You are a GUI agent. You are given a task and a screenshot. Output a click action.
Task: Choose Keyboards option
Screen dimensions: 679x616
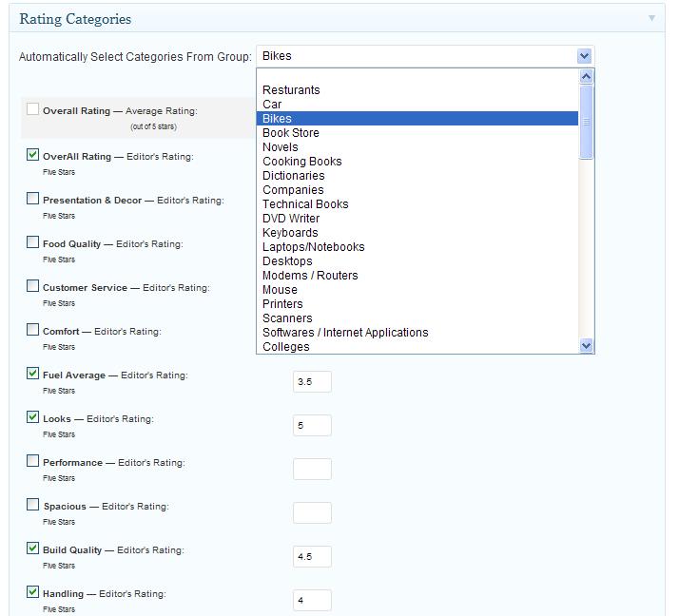(417, 233)
